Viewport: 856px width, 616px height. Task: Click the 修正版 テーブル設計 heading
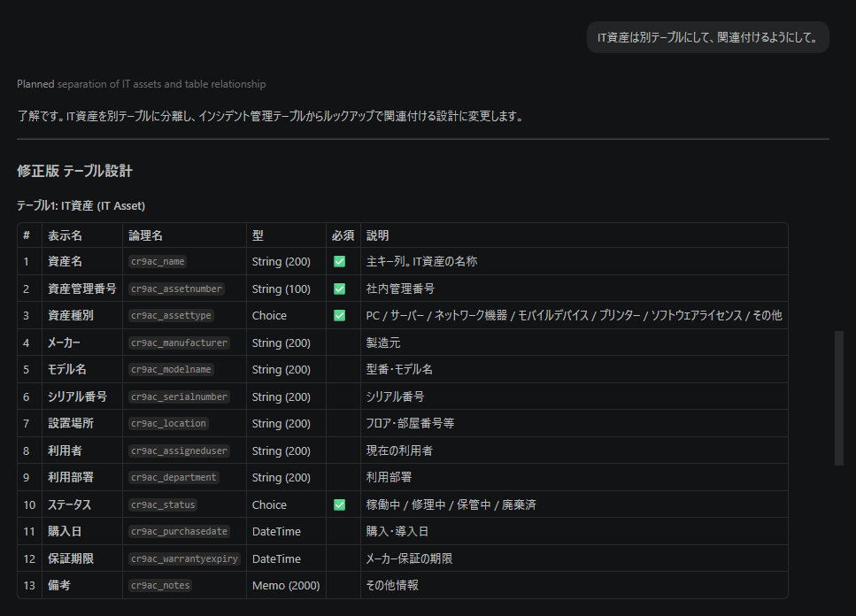[x=74, y=171]
